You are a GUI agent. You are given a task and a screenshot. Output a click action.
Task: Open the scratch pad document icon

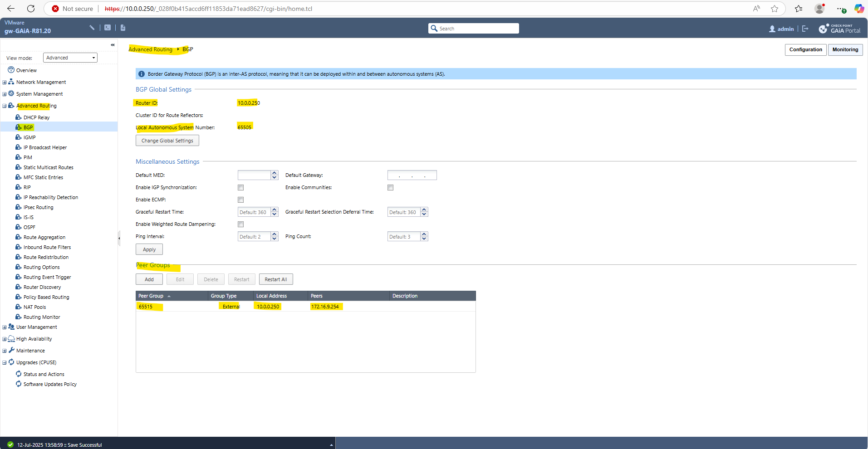[x=123, y=28]
